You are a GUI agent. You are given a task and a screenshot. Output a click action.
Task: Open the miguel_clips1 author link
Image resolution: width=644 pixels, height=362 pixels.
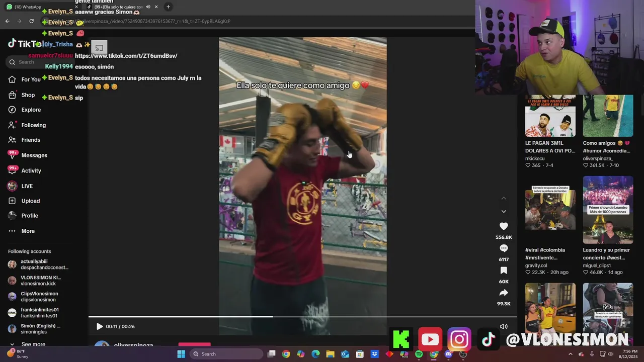tap(597, 265)
